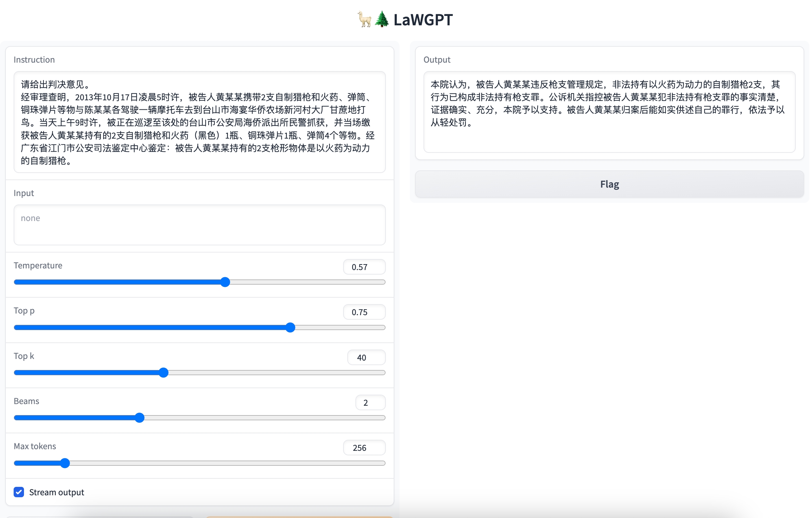This screenshot has width=812, height=518.
Task: Click the pine tree emoji in title
Action: [382, 19]
